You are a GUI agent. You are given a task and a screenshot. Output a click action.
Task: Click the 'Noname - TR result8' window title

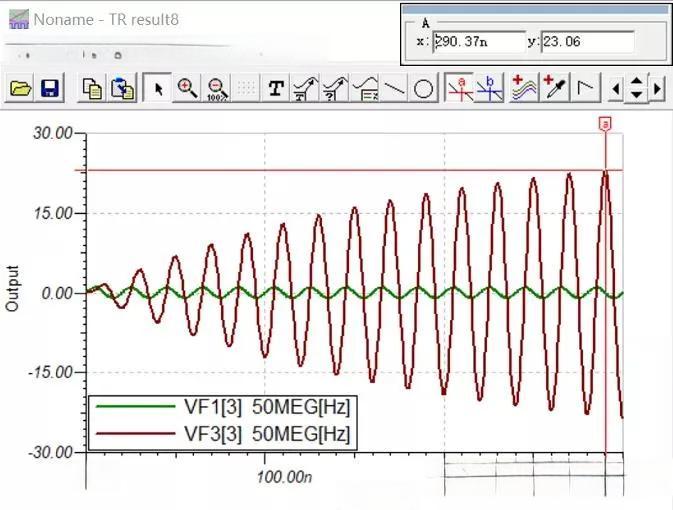click(x=106, y=20)
